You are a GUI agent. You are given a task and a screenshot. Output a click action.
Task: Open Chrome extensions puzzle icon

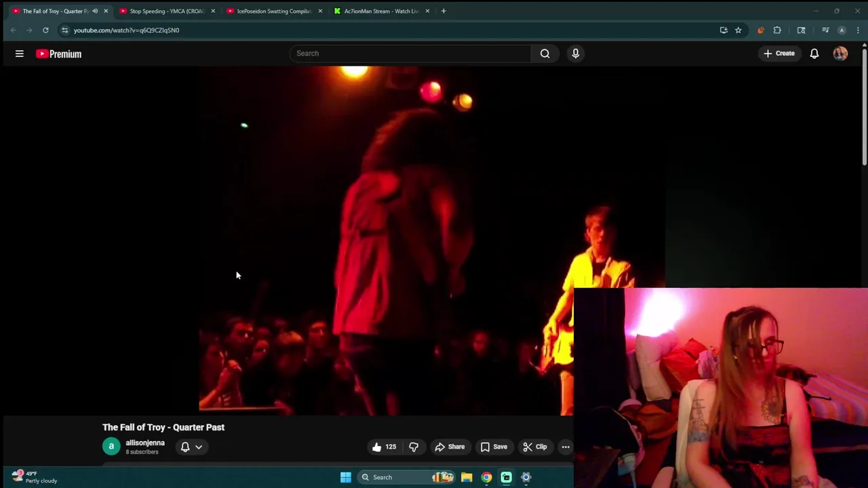777,30
